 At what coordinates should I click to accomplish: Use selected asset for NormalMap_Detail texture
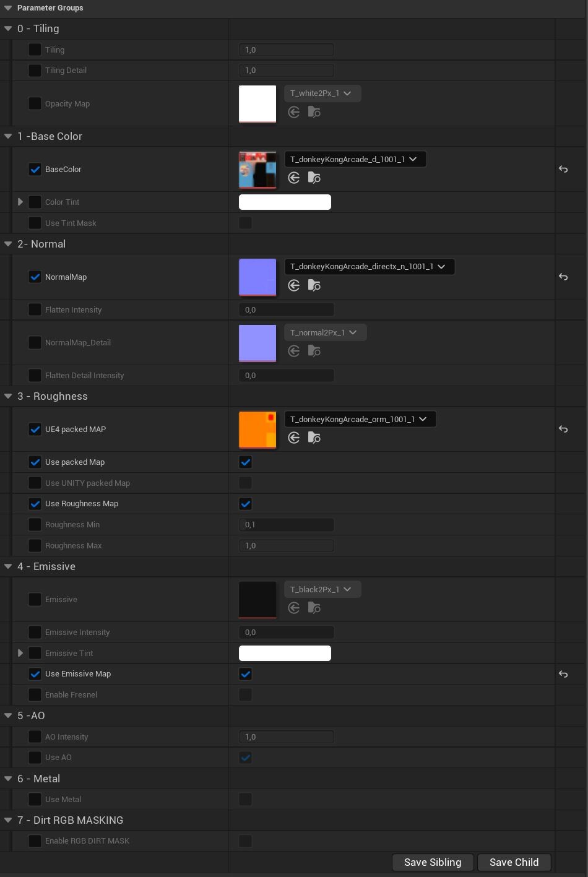pyautogui.click(x=294, y=351)
